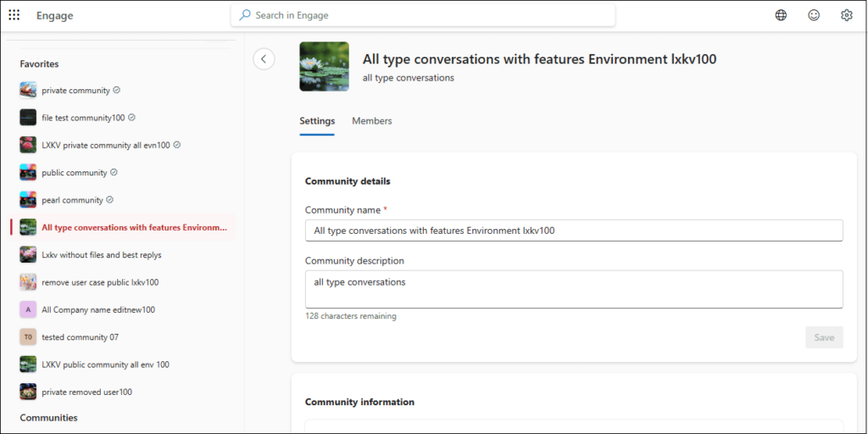
Task: Click the LXKV private community all evn100 avatar
Action: pos(28,145)
